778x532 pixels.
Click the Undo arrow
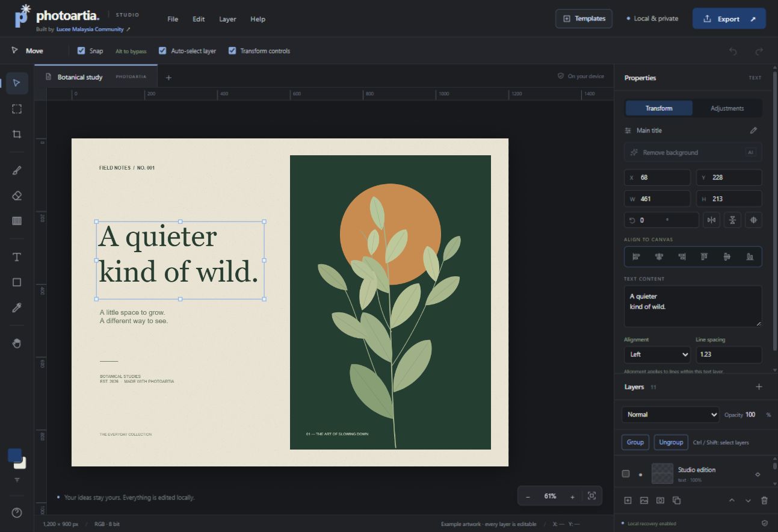(x=733, y=51)
